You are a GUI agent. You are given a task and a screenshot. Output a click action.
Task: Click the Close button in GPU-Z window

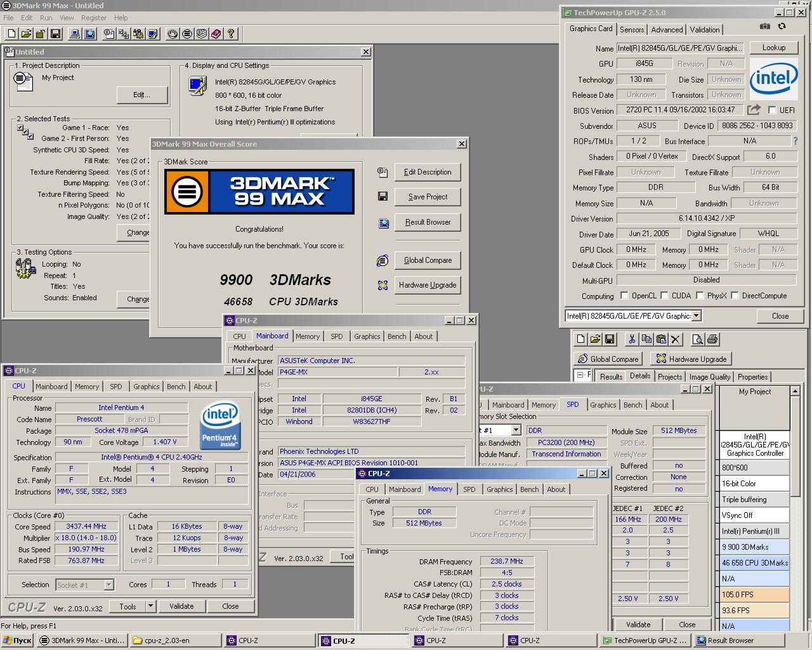pyautogui.click(x=780, y=315)
